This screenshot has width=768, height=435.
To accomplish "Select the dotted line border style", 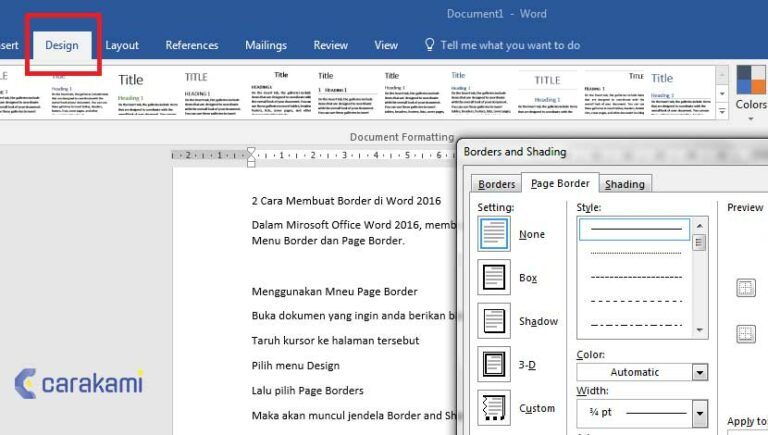I will (x=636, y=253).
